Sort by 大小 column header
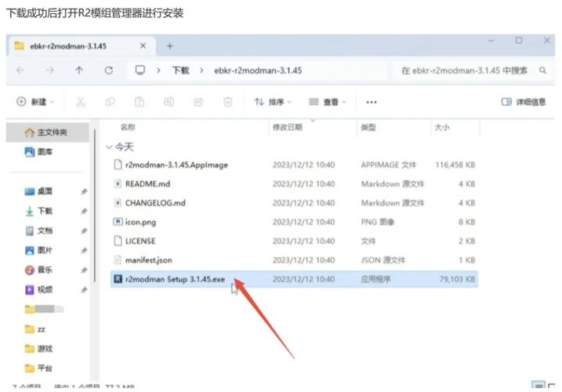This screenshot has width=562, height=392. pyautogui.click(x=442, y=127)
